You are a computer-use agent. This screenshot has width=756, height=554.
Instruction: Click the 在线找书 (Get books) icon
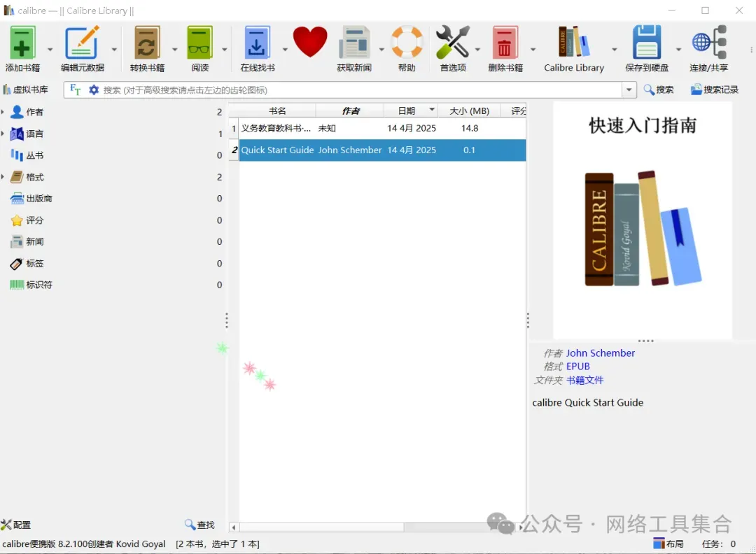(x=256, y=43)
